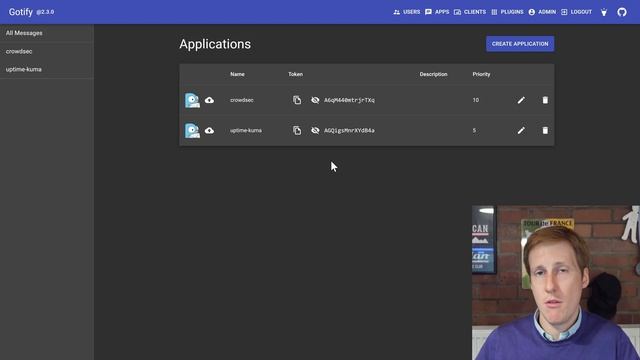Toggle the light/dark theme bulb icon

point(604,12)
